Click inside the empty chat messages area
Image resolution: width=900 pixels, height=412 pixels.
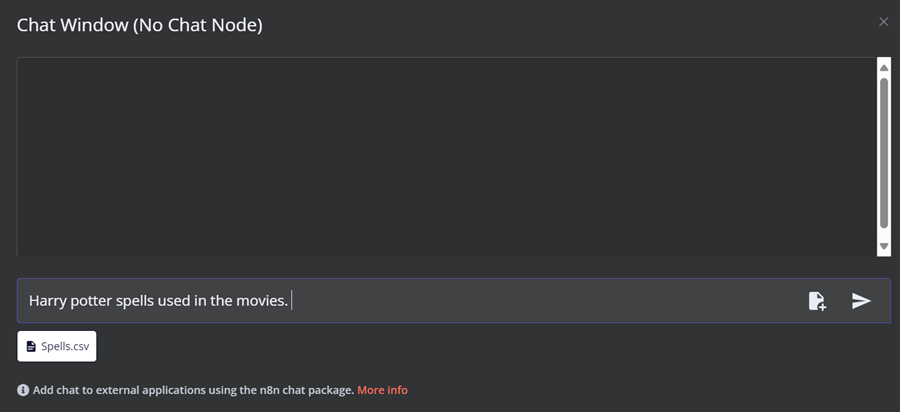446,156
